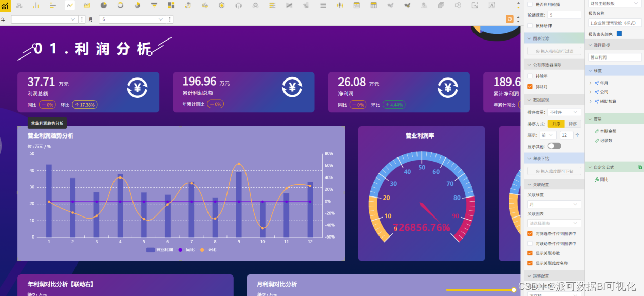Toggle the 鼠标悬停 checkbox
Viewport: 644px width, 296px height.
pos(530,25)
